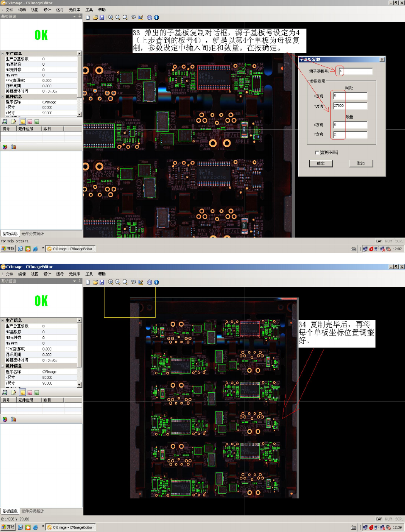Click Zoom out icon in upper window toolbar

click(118, 17)
